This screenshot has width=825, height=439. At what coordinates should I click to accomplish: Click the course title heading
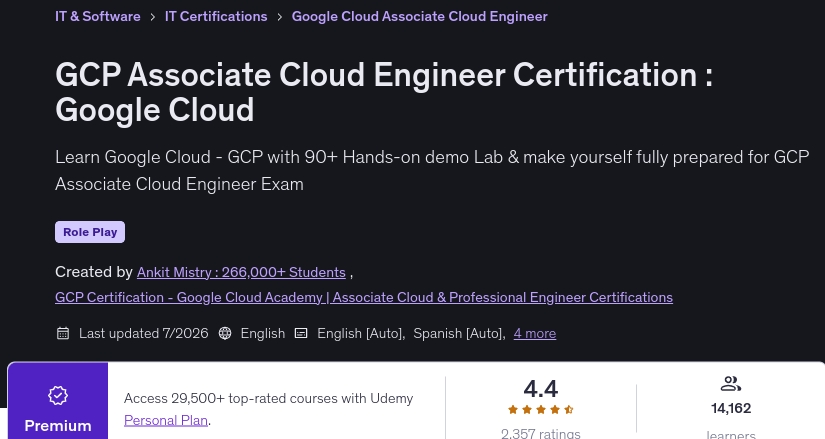point(384,92)
